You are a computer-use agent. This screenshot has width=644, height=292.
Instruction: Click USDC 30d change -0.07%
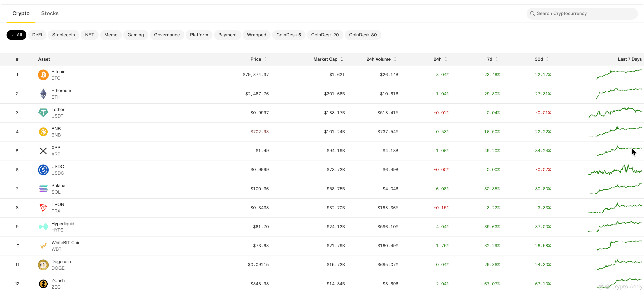click(543, 170)
